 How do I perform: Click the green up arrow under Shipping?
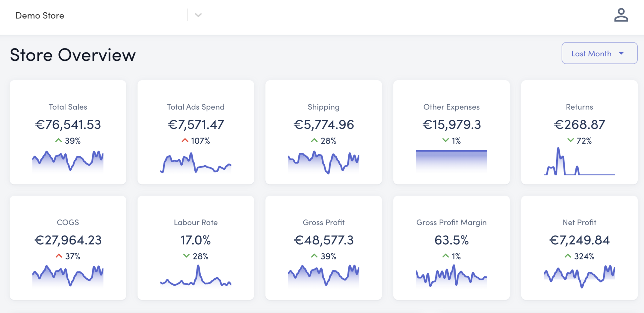pyautogui.click(x=314, y=140)
